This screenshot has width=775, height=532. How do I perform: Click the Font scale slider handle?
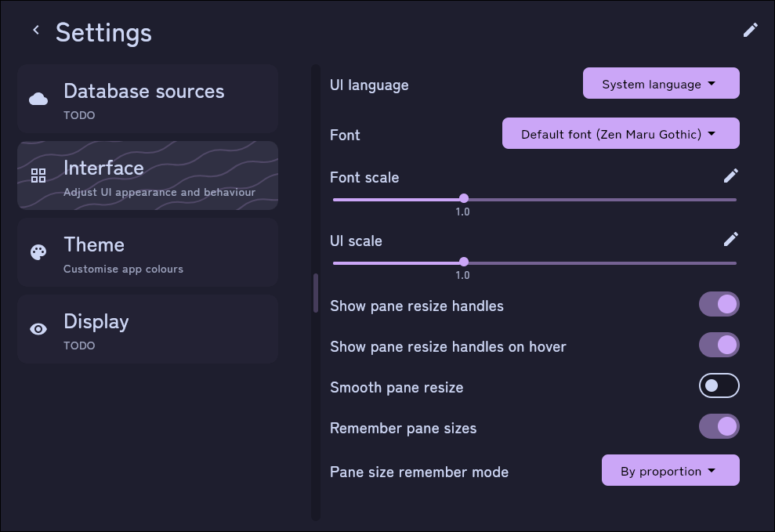(464, 198)
